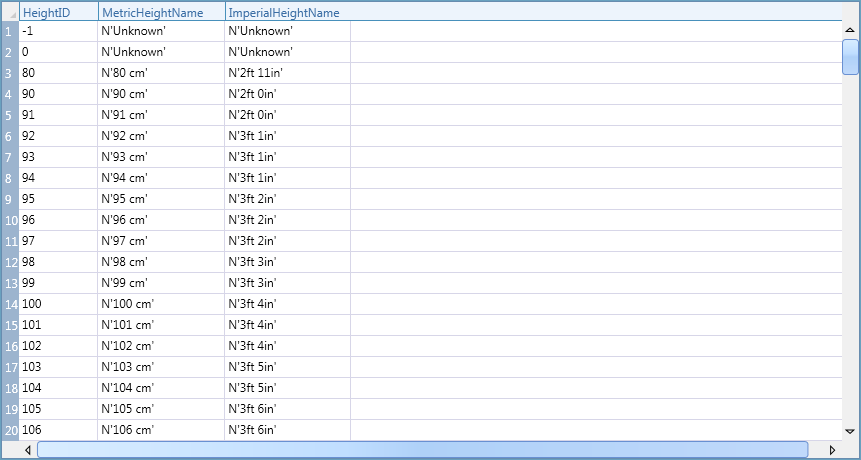861x460 pixels.
Task: Select the N'93 cm' metric cell
Action: pos(161,157)
